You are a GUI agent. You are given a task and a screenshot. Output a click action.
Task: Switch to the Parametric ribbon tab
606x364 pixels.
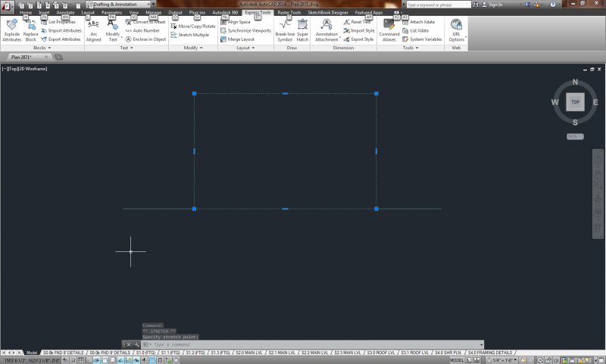pyautogui.click(x=111, y=13)
